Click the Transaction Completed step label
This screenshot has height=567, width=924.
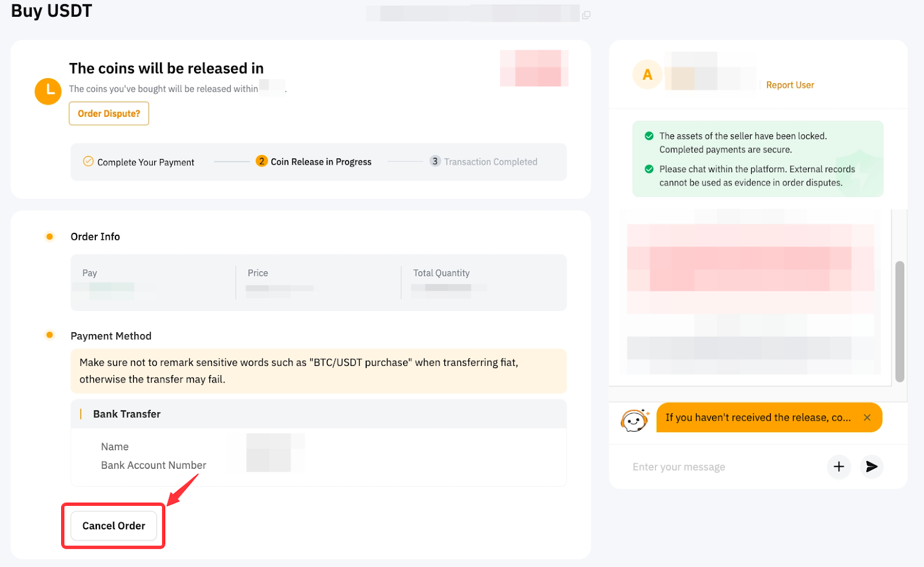[x=490, y=162]
